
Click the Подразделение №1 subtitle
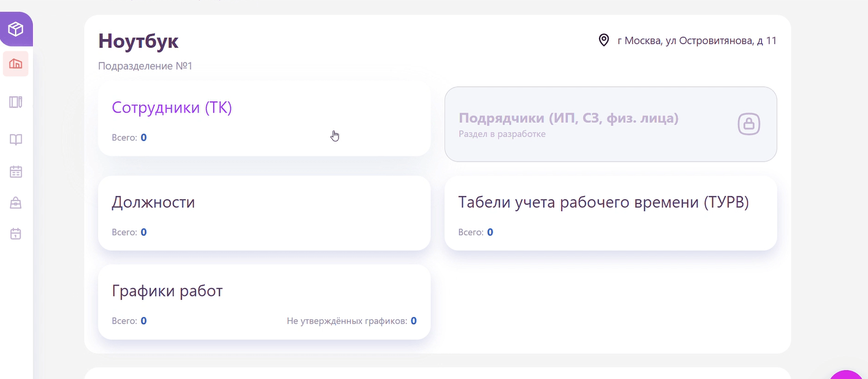click(145, 66)
